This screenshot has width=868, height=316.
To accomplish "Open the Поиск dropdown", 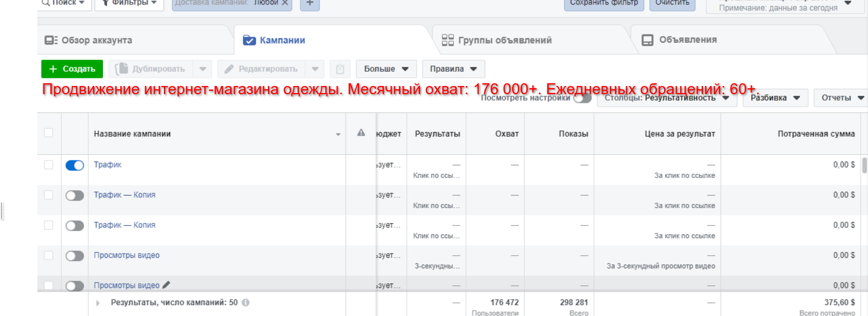I will (x=63, y=3).
